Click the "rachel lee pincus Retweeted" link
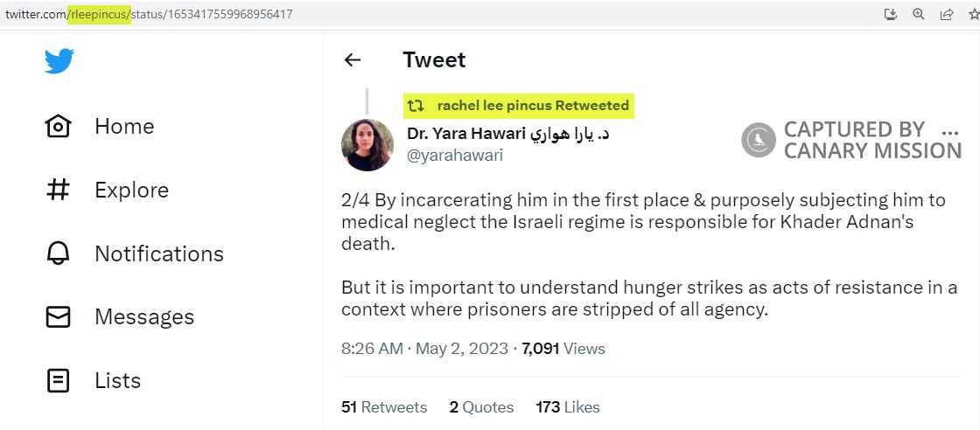This screenshot has width=980, height=430. click(x=533, y=106)
